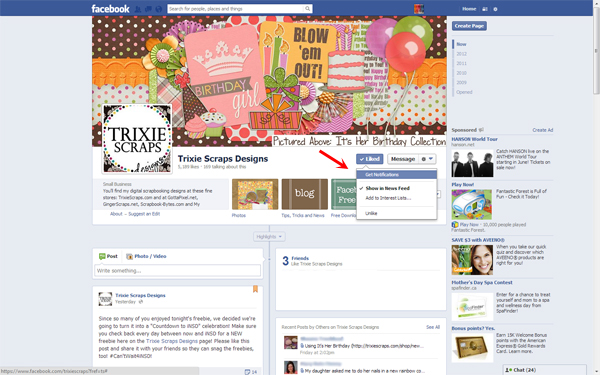
Task: Click the profile picture thumbnail in header
Action: (x=419, y=9)
